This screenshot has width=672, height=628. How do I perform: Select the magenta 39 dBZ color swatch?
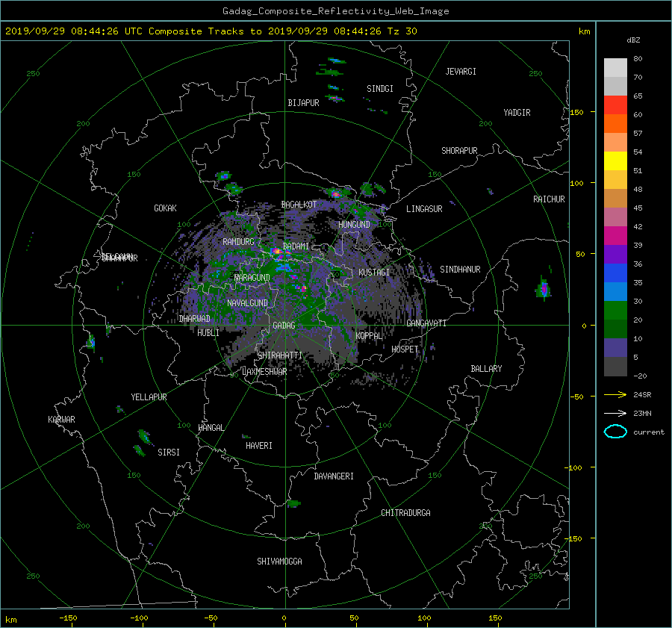click(x=615, y=236)
